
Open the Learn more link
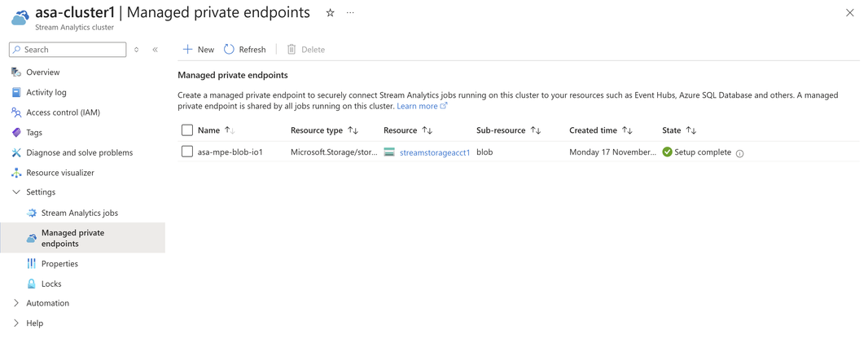(x=422, y=106)
